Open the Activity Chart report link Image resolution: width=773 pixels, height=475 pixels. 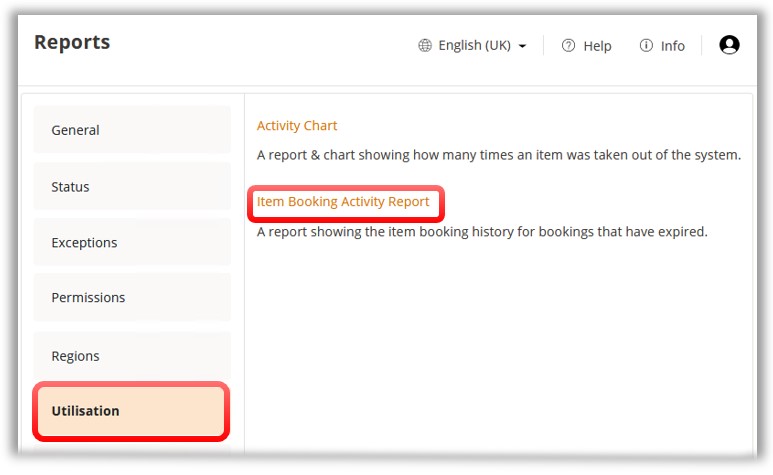click(297, 126)
